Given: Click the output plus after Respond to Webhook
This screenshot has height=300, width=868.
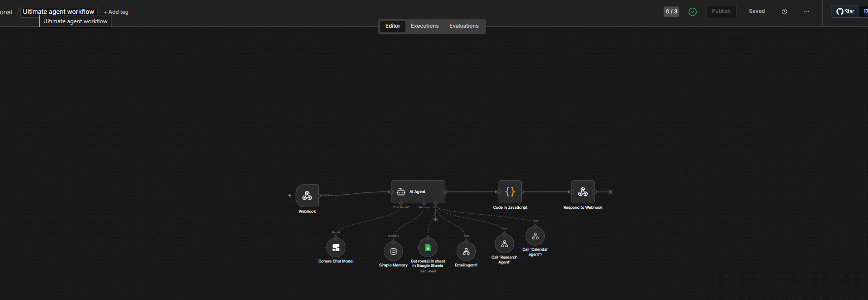Looking at the screenshot, I should click(x=610, y=192).
